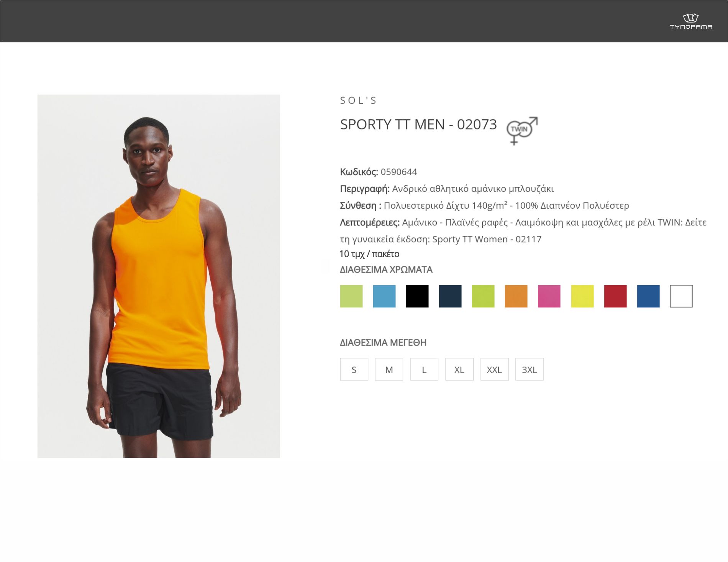This screenshot has height=562, width=728.
Task: Select the yellow color swatch
Action: pyautogui.click(x=582, y=296)
